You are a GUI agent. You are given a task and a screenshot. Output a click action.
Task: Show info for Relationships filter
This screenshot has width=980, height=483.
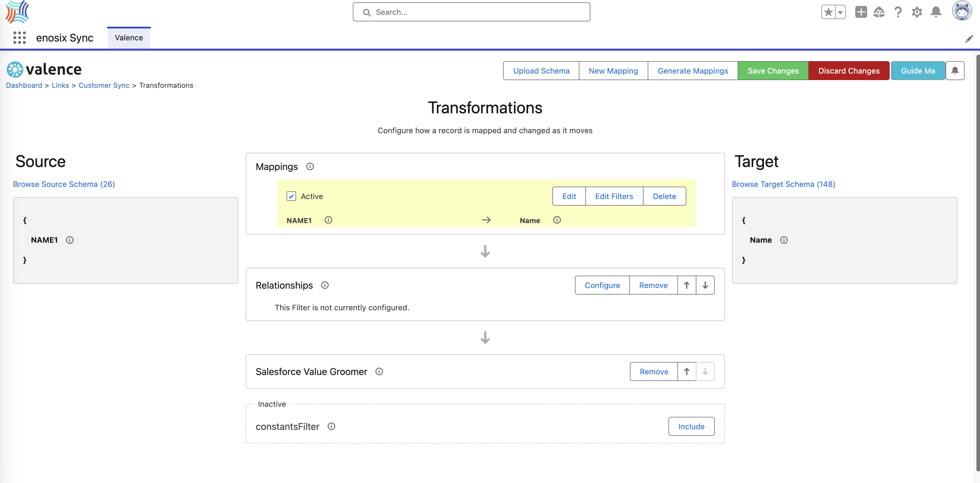(x=325, y=285)
